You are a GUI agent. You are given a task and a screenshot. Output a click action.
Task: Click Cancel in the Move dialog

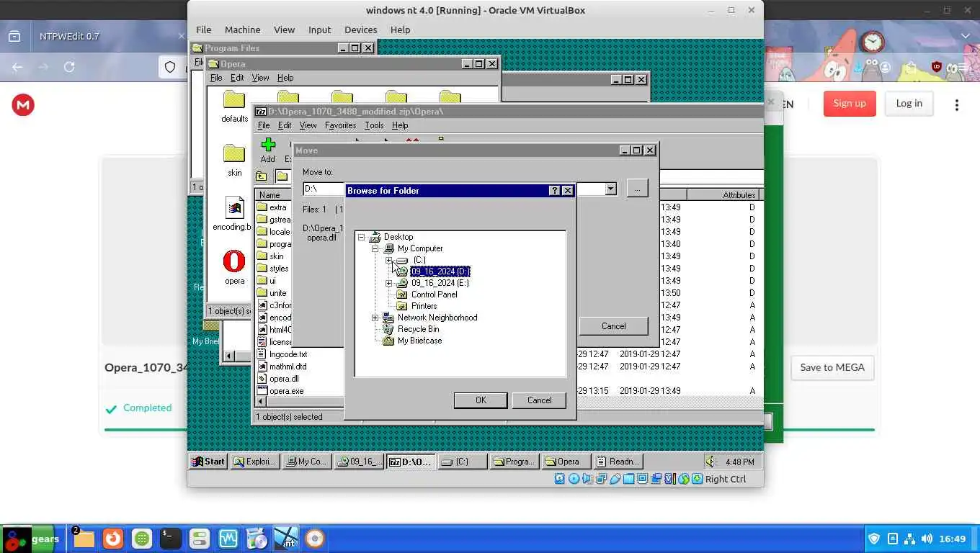click(613, 326)
